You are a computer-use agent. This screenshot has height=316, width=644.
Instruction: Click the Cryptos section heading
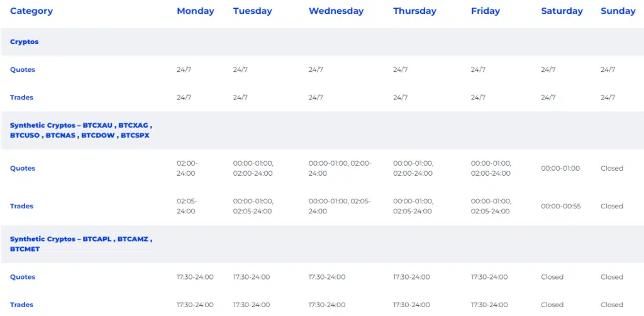click(25, 42)
